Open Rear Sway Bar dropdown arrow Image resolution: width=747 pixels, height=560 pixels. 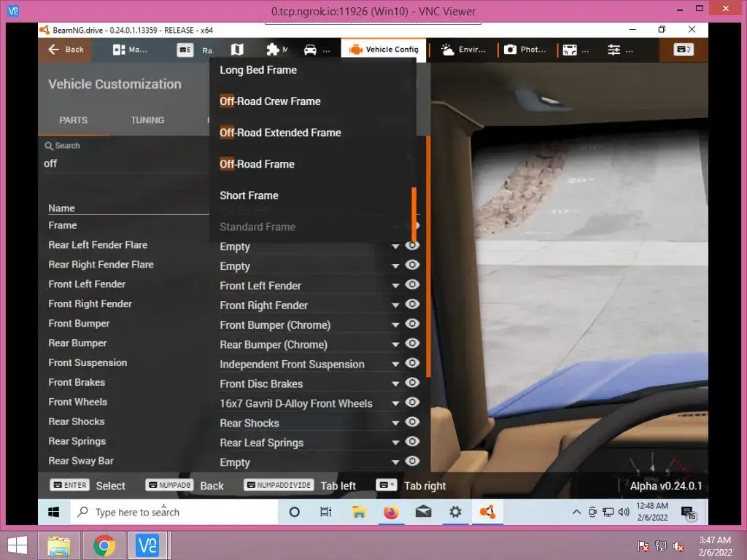click(x=395, y=462)
